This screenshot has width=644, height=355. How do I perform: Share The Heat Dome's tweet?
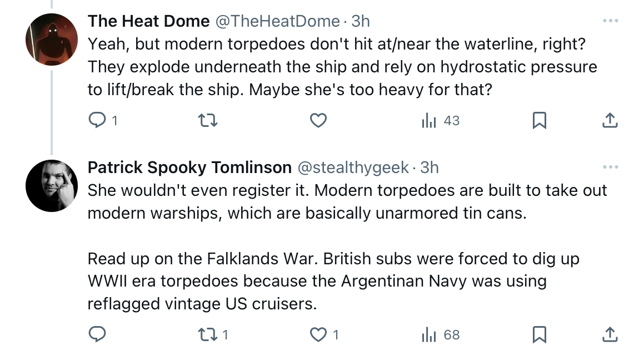[610, 121]
